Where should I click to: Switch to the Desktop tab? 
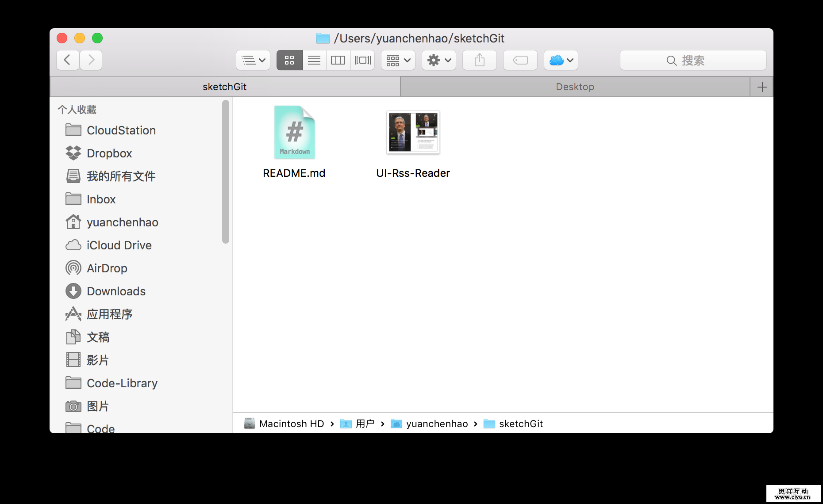pyautogui.click(x=574, y=87)
